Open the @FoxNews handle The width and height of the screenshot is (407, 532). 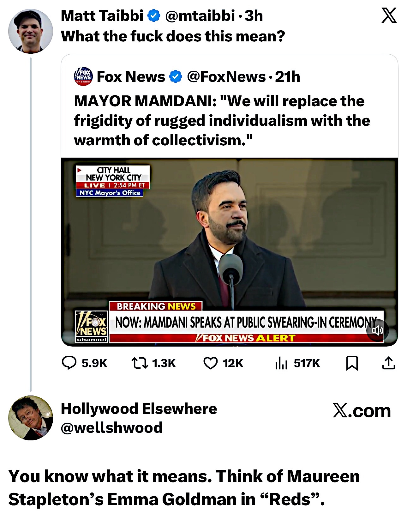point(226,77)
